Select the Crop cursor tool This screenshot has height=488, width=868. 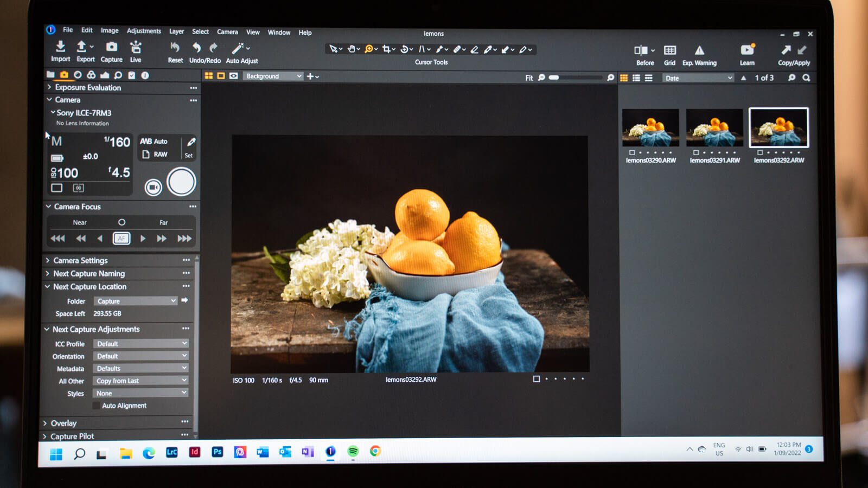click(386, 49)
